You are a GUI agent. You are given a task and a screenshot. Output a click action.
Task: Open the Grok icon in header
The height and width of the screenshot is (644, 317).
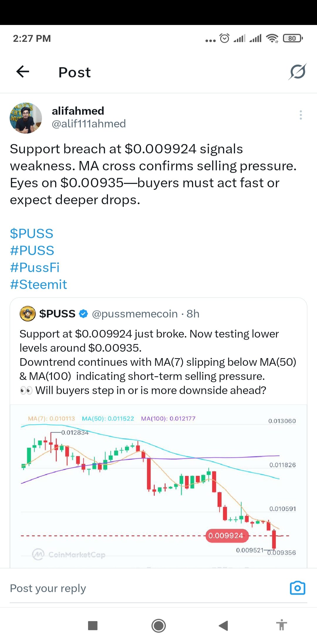[297, 72]
